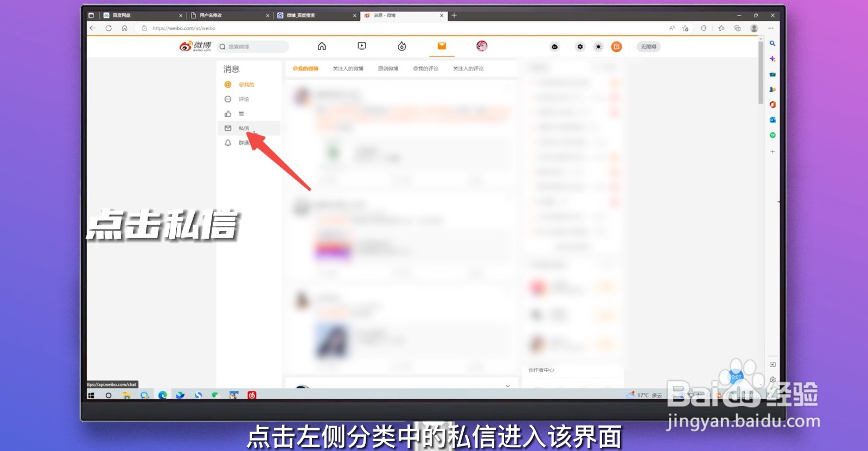Open Edge sidebar Office icon

pos(773,105)
